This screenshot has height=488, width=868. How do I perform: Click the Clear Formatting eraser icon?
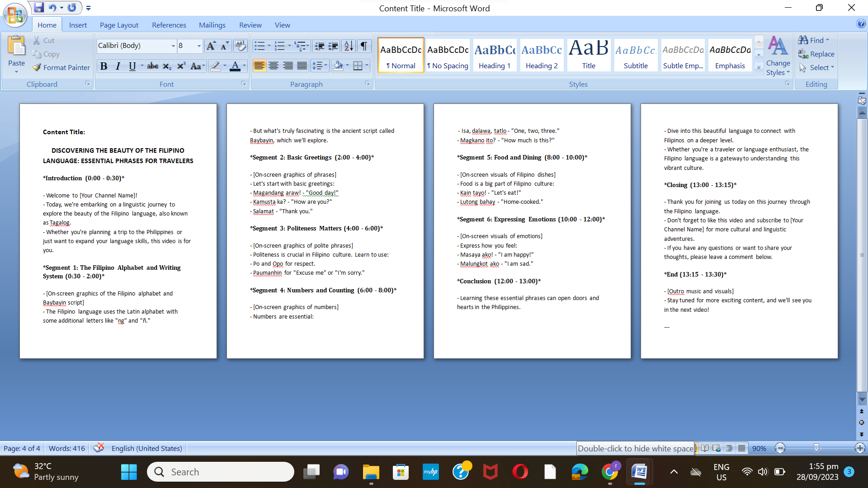click(240, 46)
